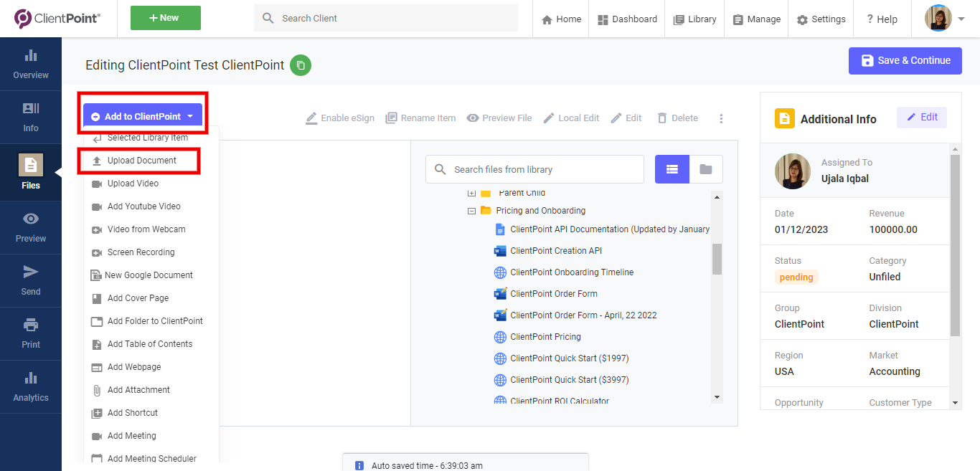This screenshot has height=471, width=980.
Task: Open Settings from the top navigation
Action: (x=821, y=19)
